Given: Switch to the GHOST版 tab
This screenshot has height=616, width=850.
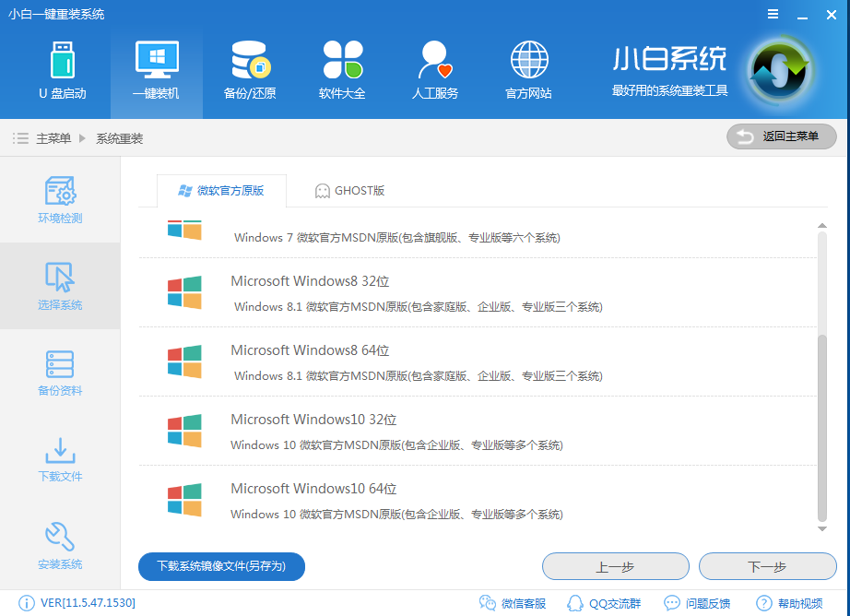Looking at the screenshot, I should tap(350, 191).
